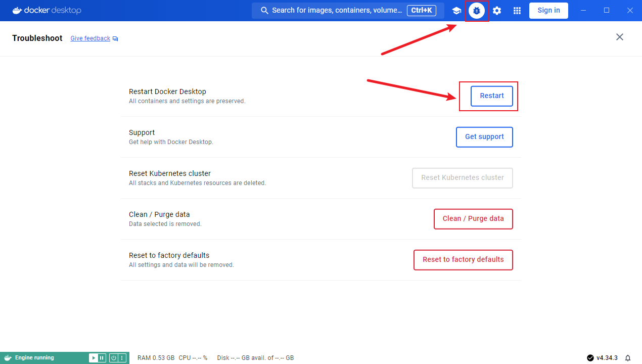Click the v4.34.3 version label

pos(607,358)
